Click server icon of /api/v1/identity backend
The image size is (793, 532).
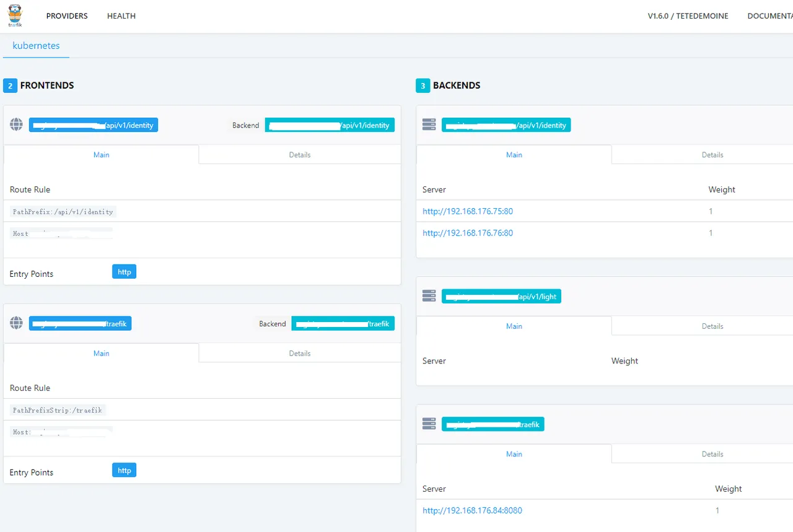[429, 125]
